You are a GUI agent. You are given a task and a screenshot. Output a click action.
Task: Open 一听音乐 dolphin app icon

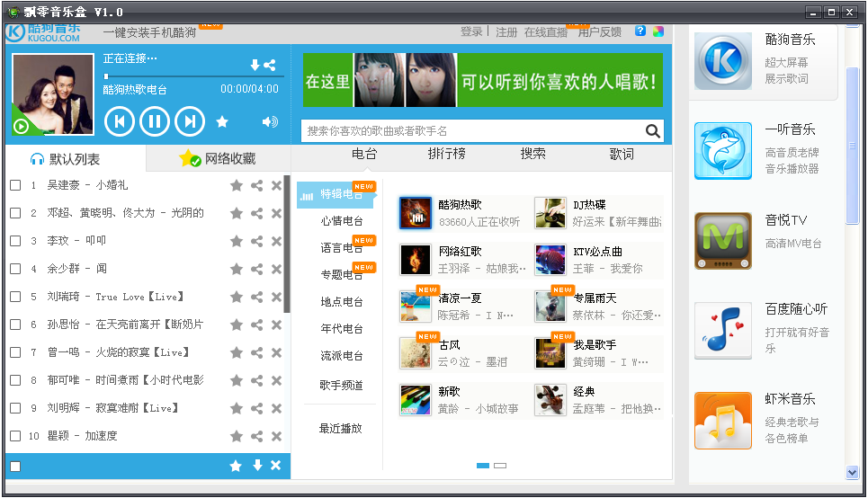723,151
